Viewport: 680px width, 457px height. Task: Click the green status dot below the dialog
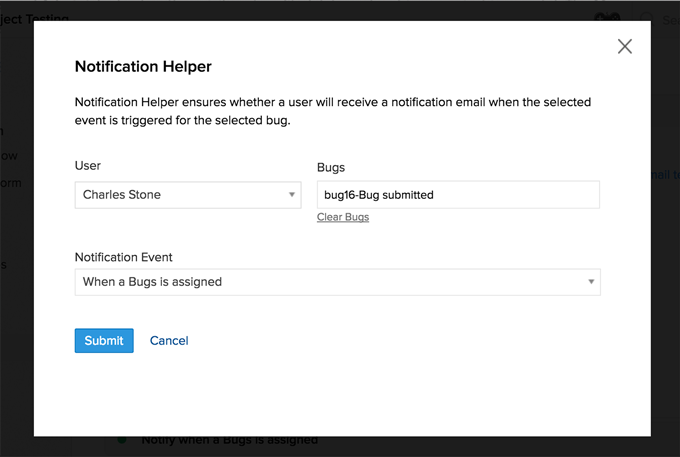(x=122, y=440)
